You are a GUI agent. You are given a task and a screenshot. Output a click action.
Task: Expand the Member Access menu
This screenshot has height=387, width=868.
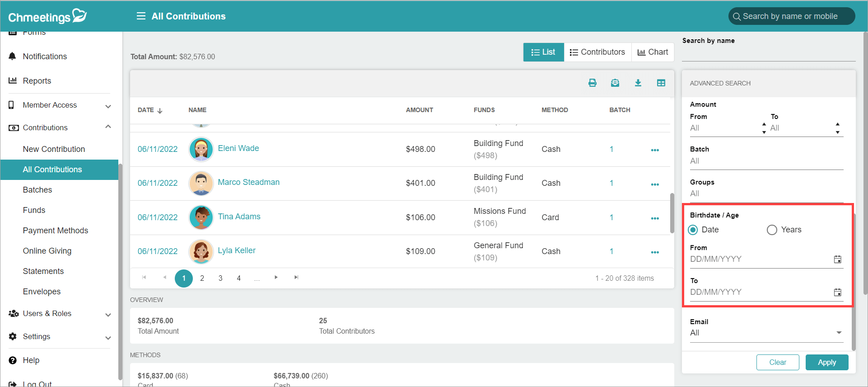[108, 106]
